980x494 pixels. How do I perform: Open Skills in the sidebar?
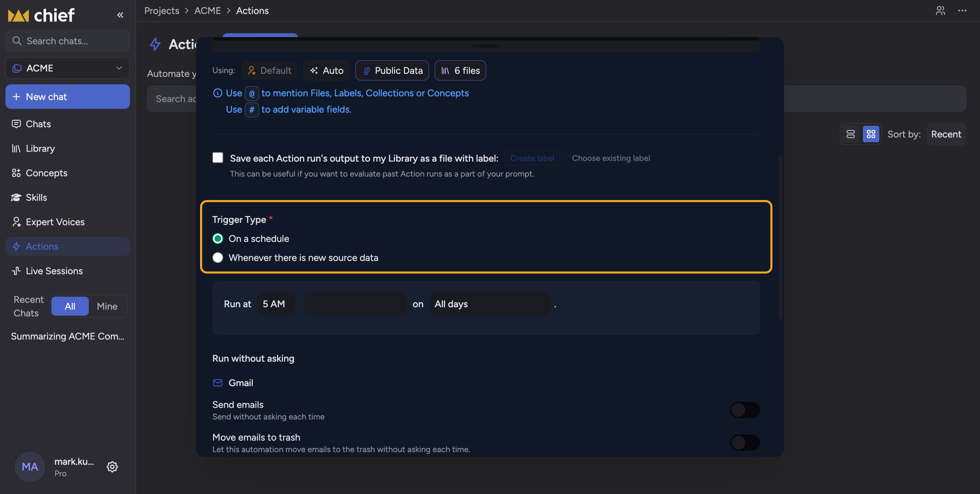click(x=68, y=197)
